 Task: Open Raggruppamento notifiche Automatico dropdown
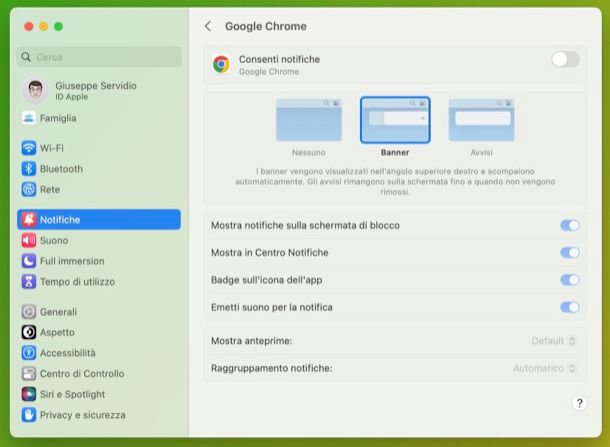(544, 368)
